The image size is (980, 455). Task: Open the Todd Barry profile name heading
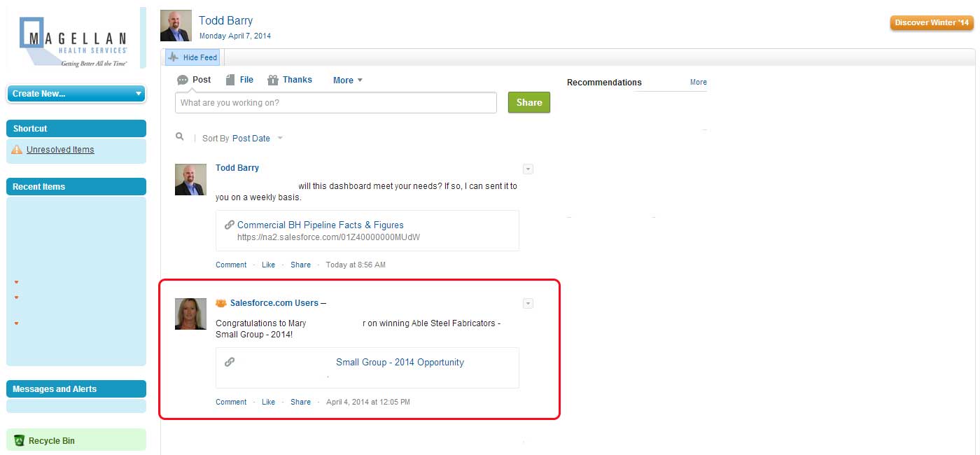(x=226, y=20)
